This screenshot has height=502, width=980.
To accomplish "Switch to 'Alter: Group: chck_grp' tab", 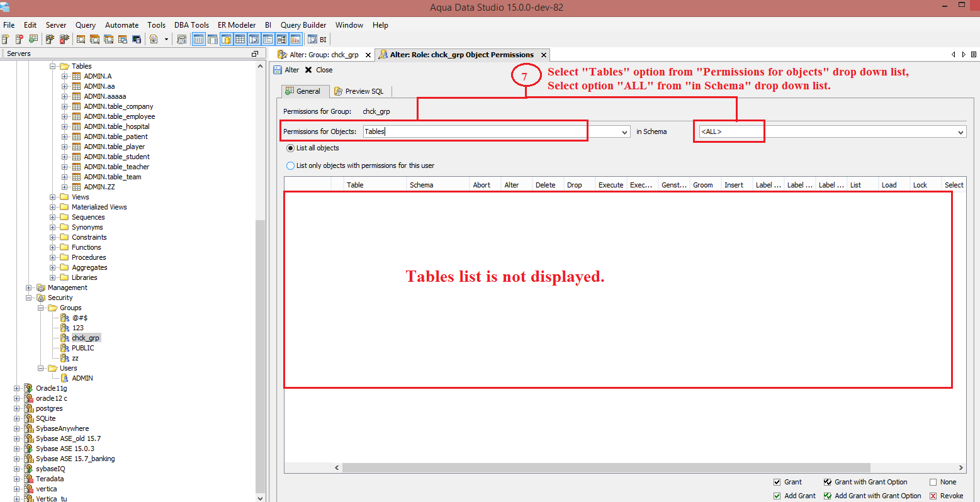I will tap(324, 55).
